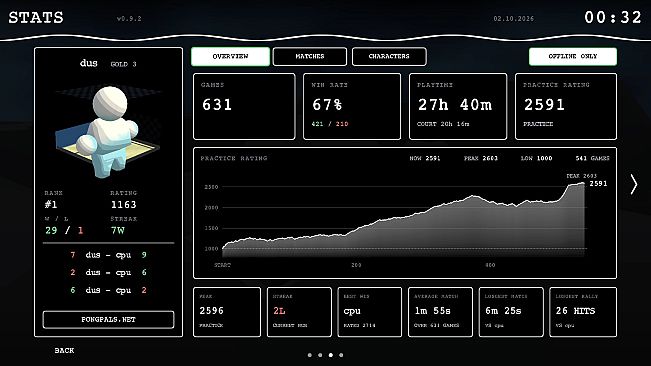Select the first page indicator dot
The image size is (651, 366).
(x=310, y=355)
